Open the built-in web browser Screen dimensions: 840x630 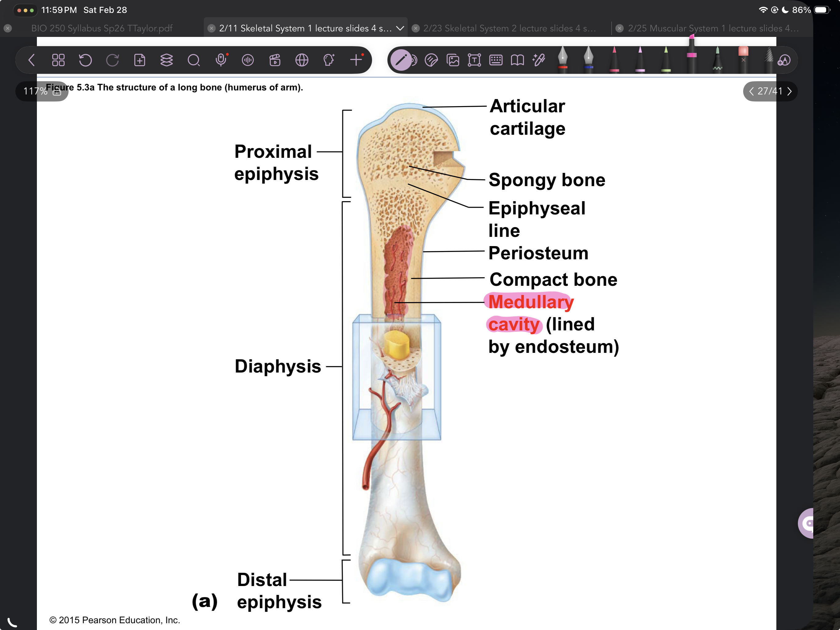302,60
